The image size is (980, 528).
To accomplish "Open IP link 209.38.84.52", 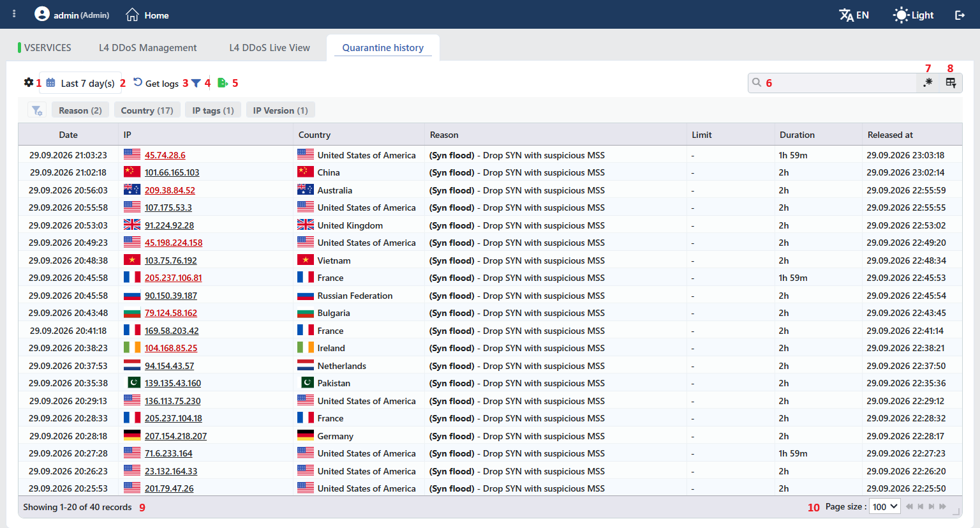I will [170, 190].
